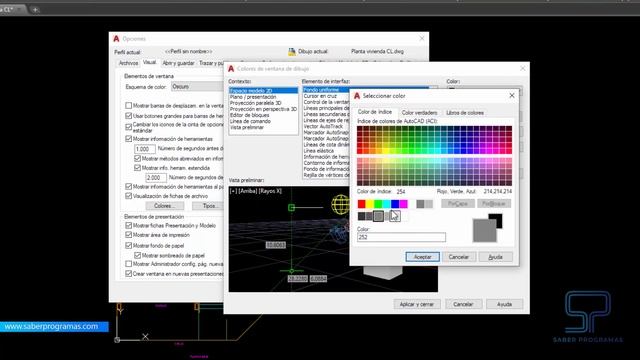Toggle Visualización de fichas de archivo checkbox

(129, 196)
